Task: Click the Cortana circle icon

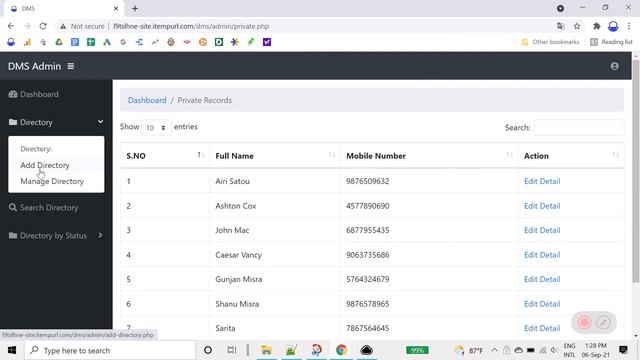Action: tap(208, 350)
